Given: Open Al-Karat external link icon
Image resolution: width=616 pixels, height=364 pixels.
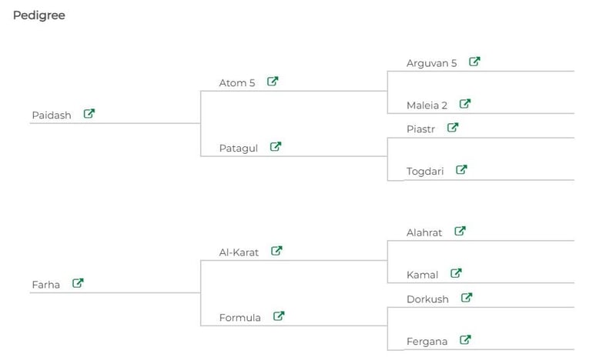Looking at the screenshot, I should click(x=277, y=250).
